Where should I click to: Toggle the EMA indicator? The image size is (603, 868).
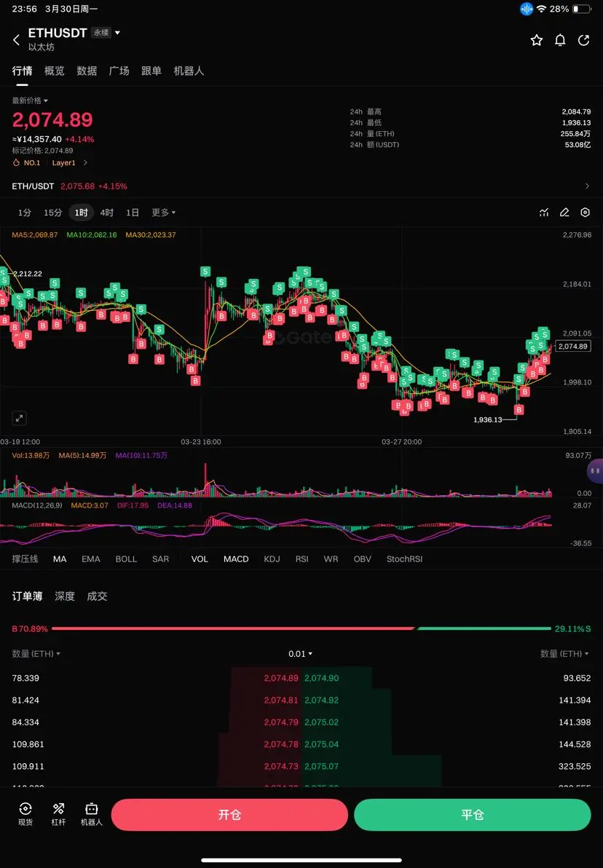coord(91,559)
